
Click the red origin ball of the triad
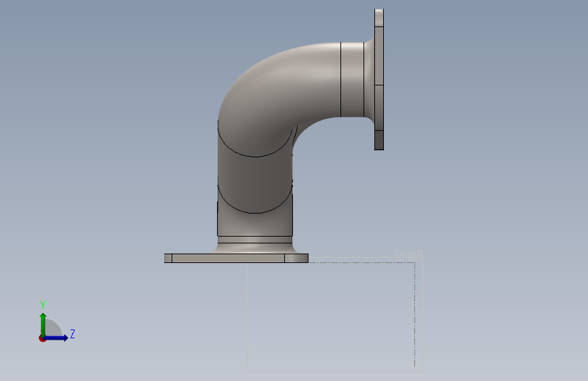tap(42, 338)
